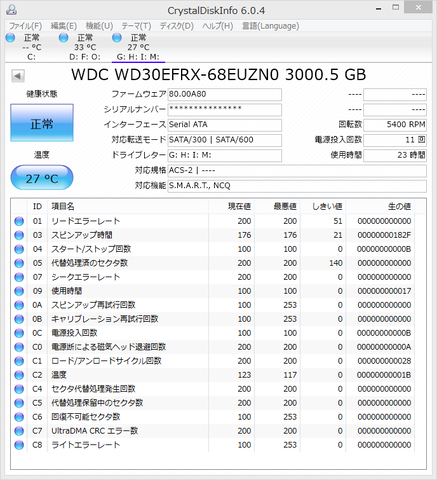Click the S.M.A.R.T., NCQ features field
Screen dimensions: 437x480
pos(297,186)
